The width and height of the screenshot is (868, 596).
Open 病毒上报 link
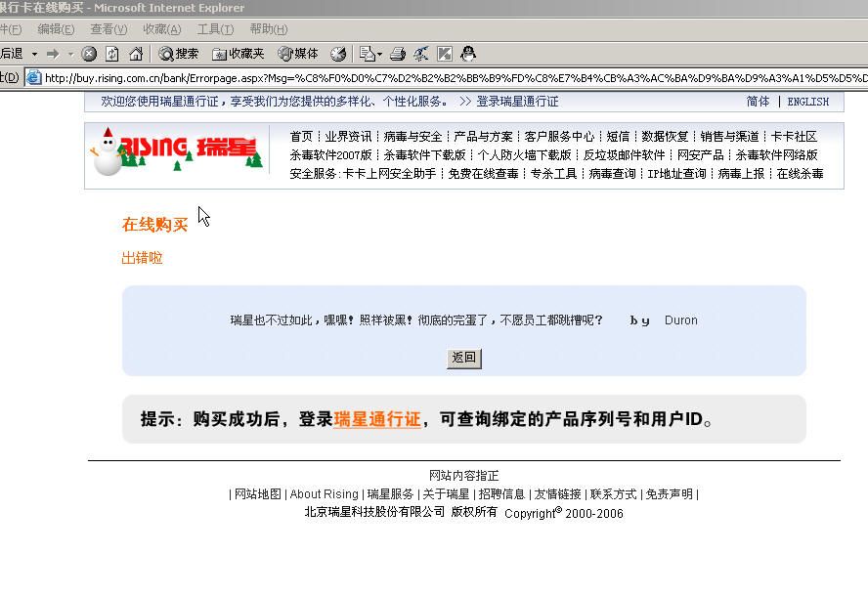(741, 174)
